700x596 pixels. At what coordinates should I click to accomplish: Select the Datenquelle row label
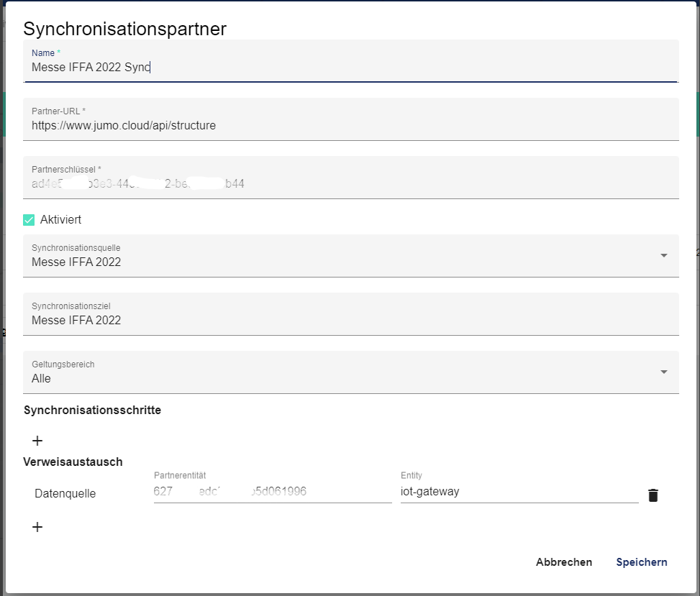tap(65, 494)
